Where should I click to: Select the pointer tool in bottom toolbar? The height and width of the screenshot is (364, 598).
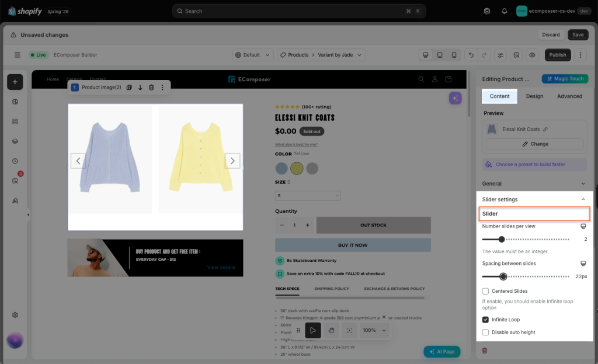pos(313,330)
